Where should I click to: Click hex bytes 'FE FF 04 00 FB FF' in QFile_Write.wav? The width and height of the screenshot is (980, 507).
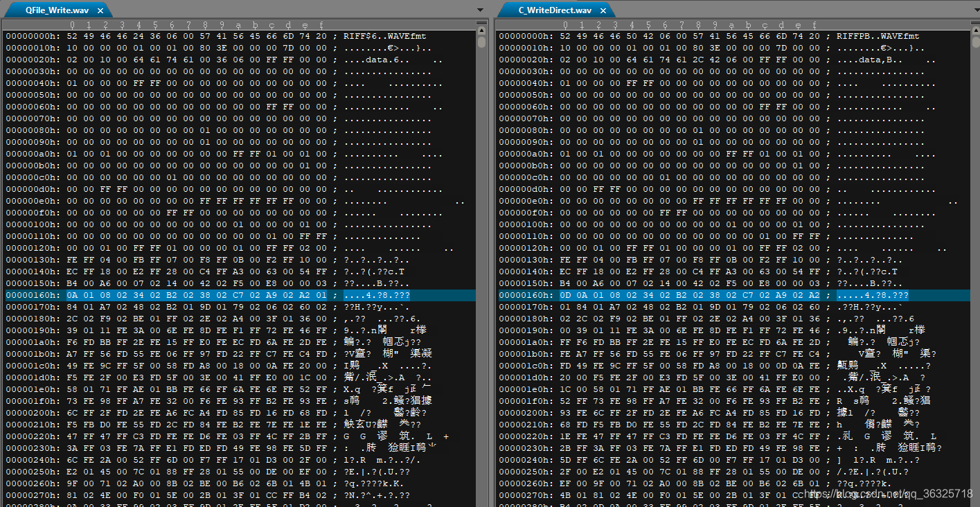tap(113, 260)
